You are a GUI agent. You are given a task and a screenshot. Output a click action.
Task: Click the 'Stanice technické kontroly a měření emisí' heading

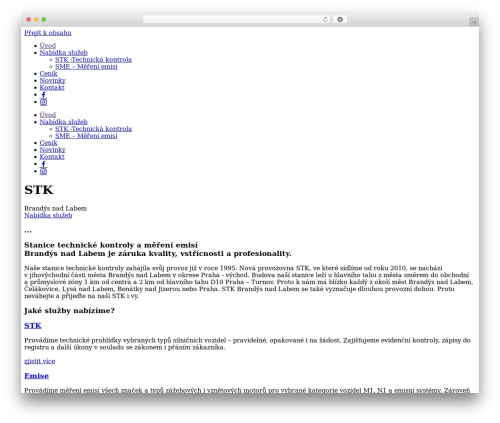click(111, 245)
